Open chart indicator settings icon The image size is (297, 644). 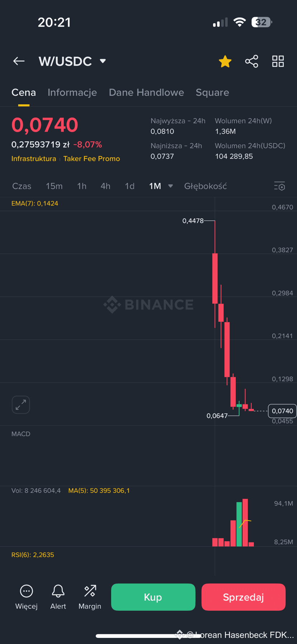[279, 186]
